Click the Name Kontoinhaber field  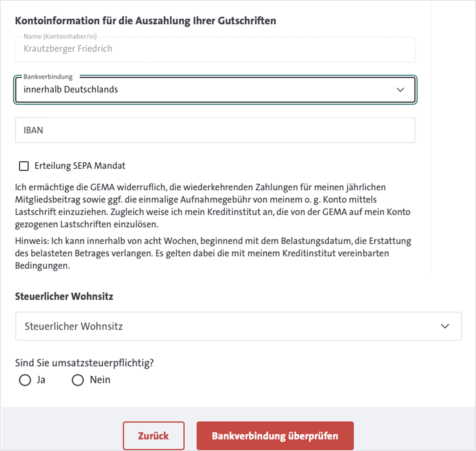pos(164,49)
